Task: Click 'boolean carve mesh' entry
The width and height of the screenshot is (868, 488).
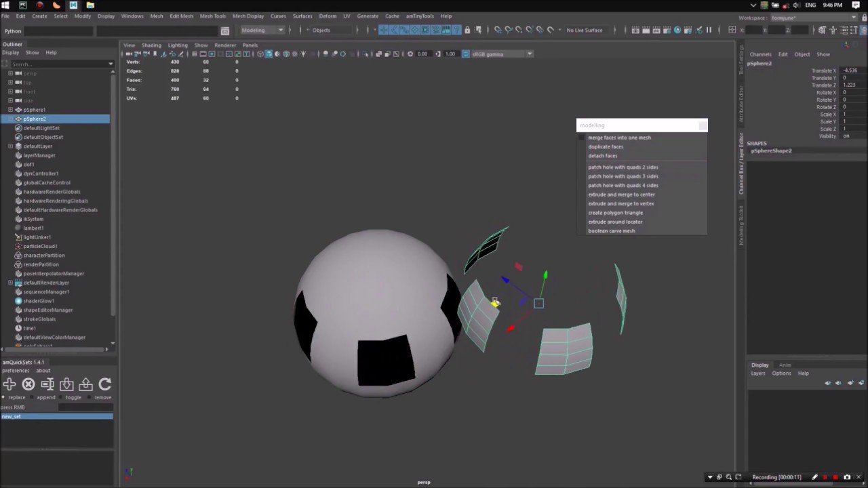Action: click(612, 231)
